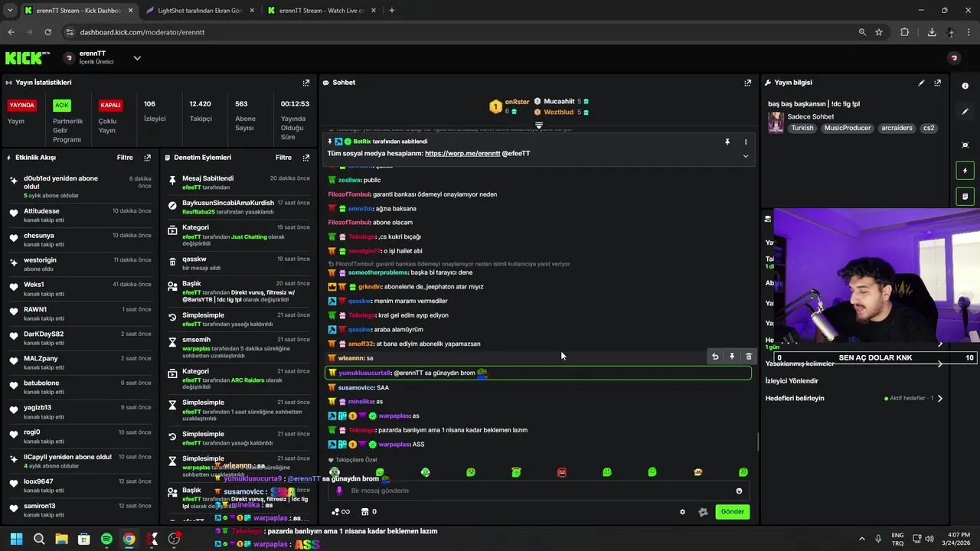Viewport: 980px width, 551px height.
Task: Pop out the Yayın İstatistikleri panel
Action: coord(306,83)
